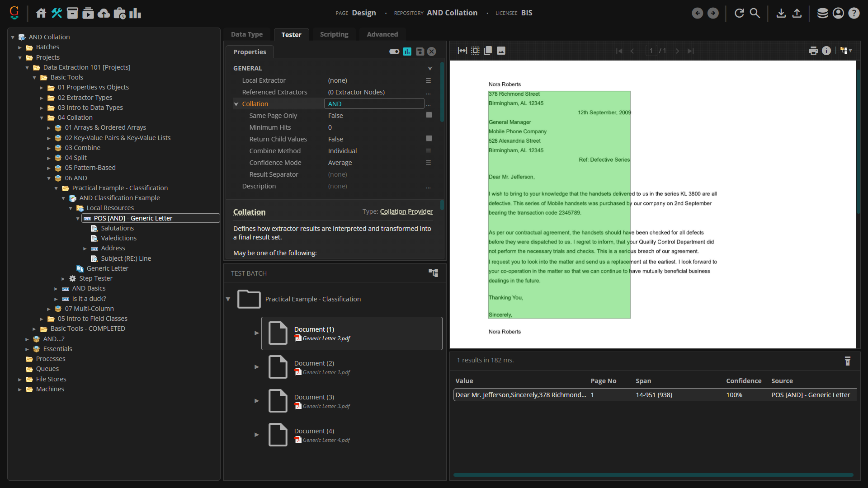Toggle the Return Child Values checkbox
The image size is (868, 488).
429,139
